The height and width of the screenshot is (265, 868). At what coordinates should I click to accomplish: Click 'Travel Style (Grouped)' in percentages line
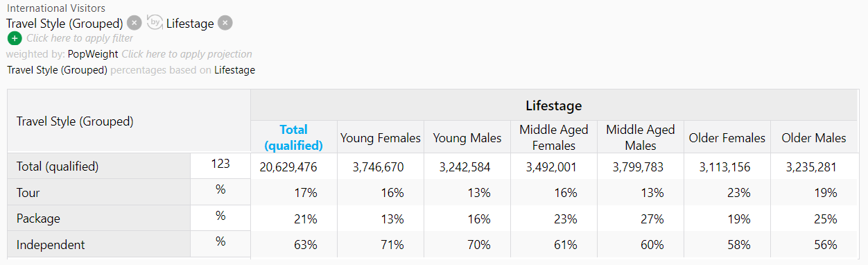pyautogui.click(x=57, y=70)
